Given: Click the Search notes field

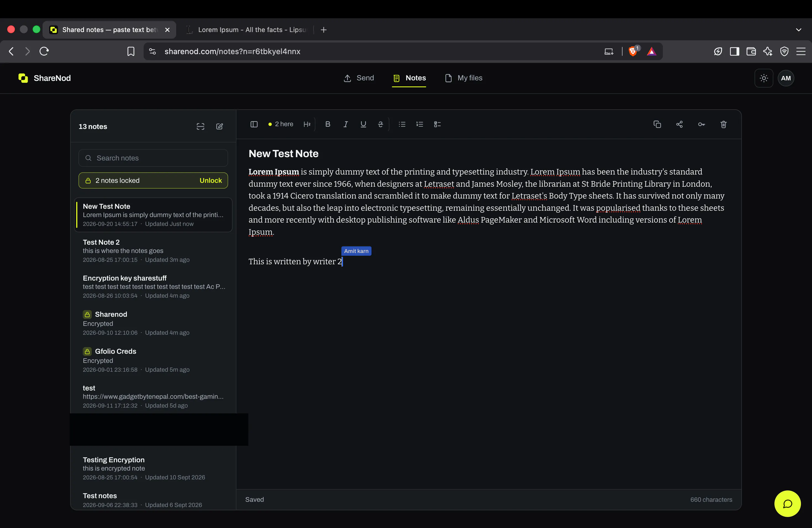Looking at the screenshot, I should [153, 158].
